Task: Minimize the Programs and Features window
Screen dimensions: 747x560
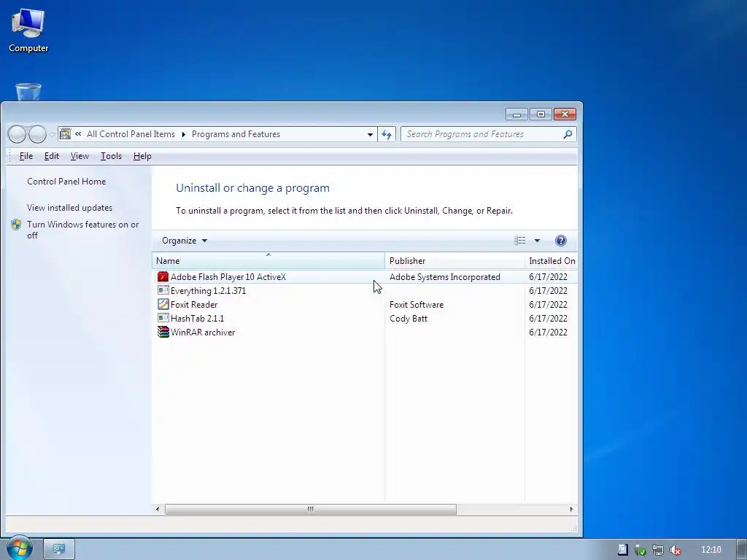Action: [x=517, y=114]
